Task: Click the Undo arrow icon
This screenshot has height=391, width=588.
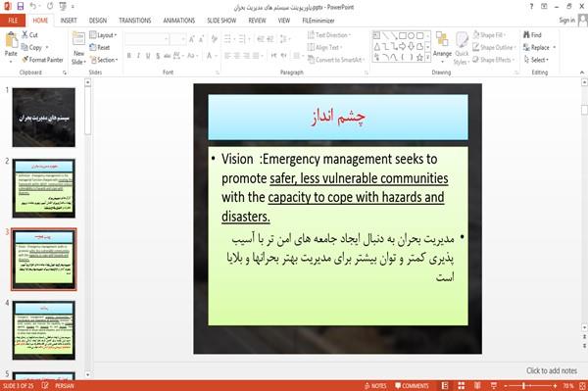Action: point(33,6)
